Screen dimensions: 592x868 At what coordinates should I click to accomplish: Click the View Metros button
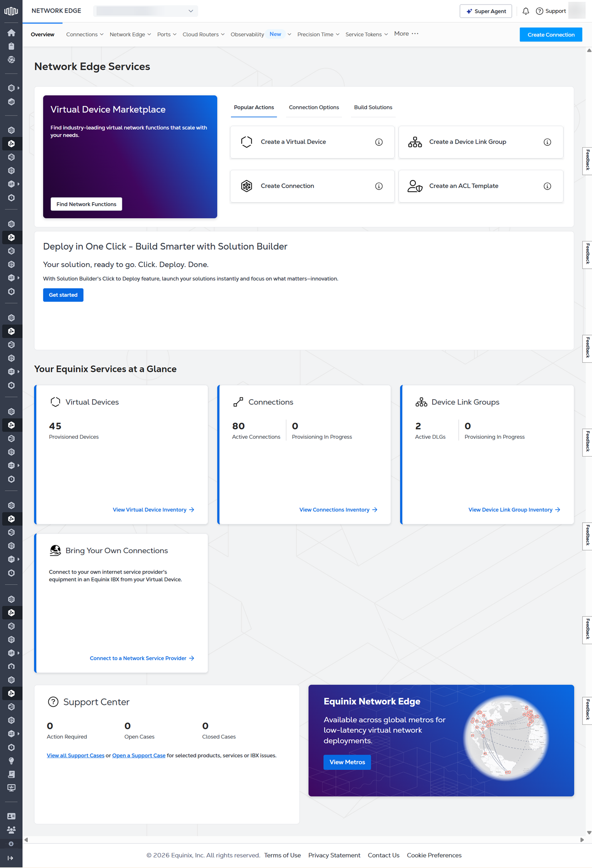pos(347,762)
